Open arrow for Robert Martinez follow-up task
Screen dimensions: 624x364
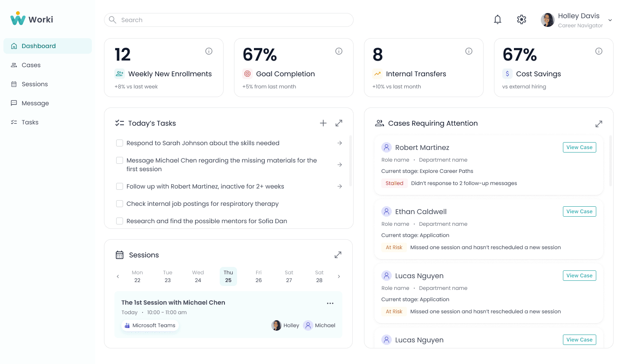pyautogui.click(x=340, y=186)
